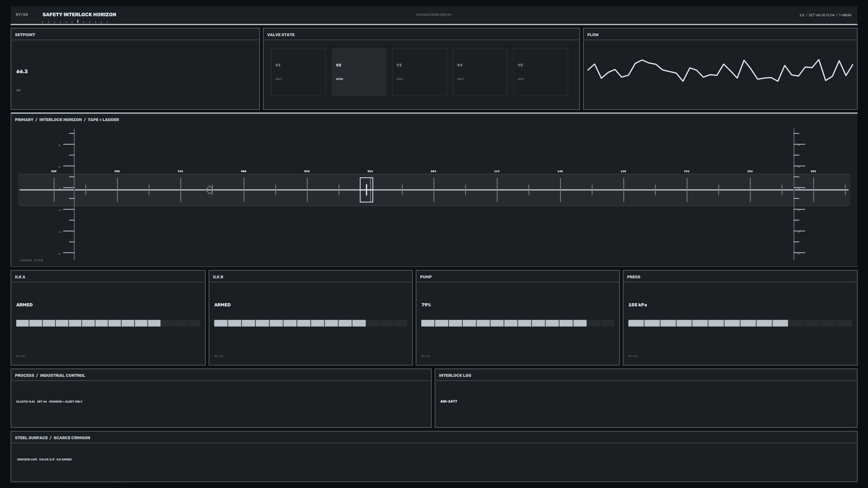This screenshot has width=868, height=488.
Task: Click the AGI MONITORING DISPLAY header label
Action: 434,15
